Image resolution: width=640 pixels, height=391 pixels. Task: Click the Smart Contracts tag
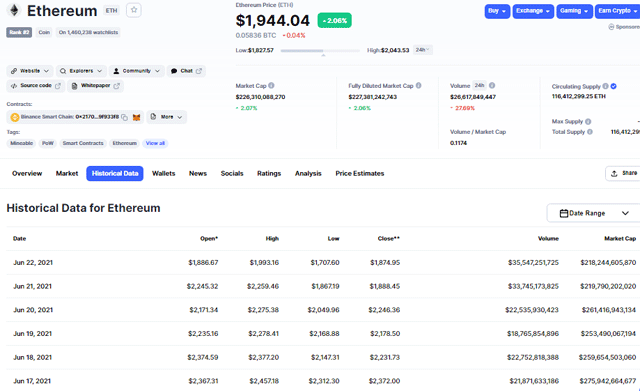83,143
